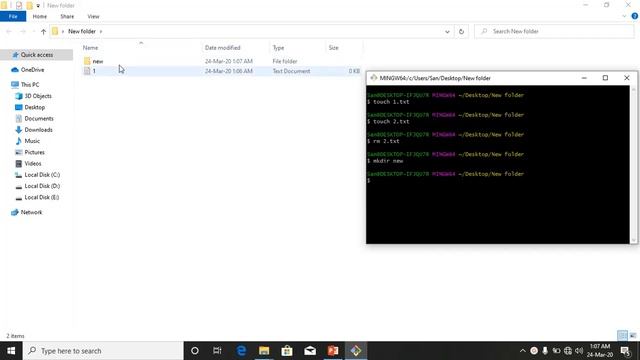Image resolution: width=640 pixels, height=360 pixels.
Task: Expand the ribbon with the chevron
Action: pos(624,16)
